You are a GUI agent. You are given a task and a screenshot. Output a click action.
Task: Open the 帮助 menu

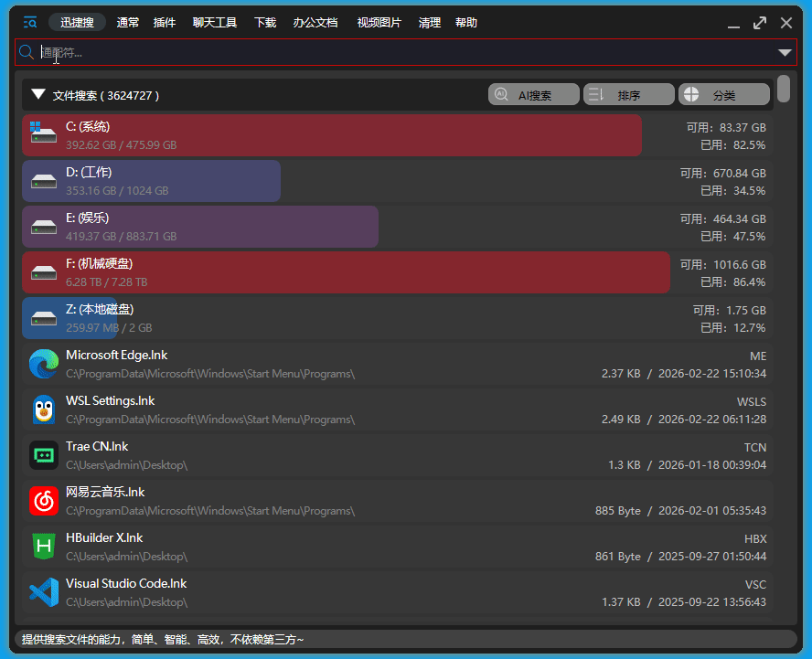[x=465, y=23]
